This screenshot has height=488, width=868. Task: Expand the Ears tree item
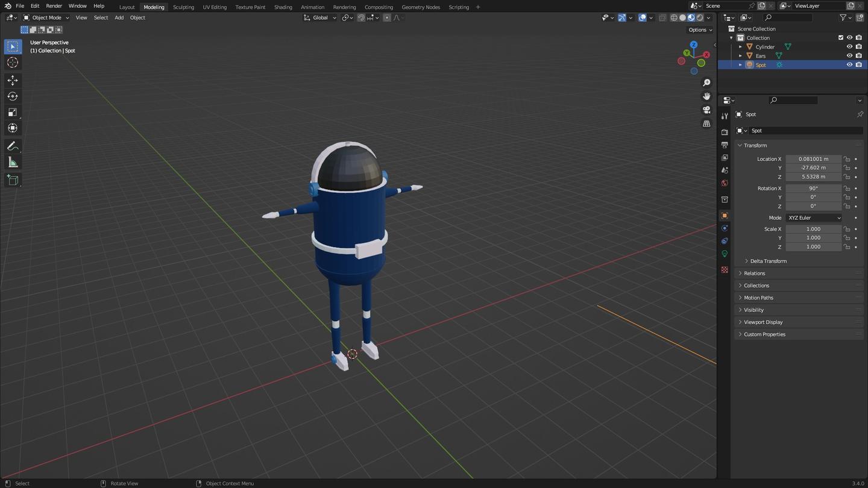740,56
